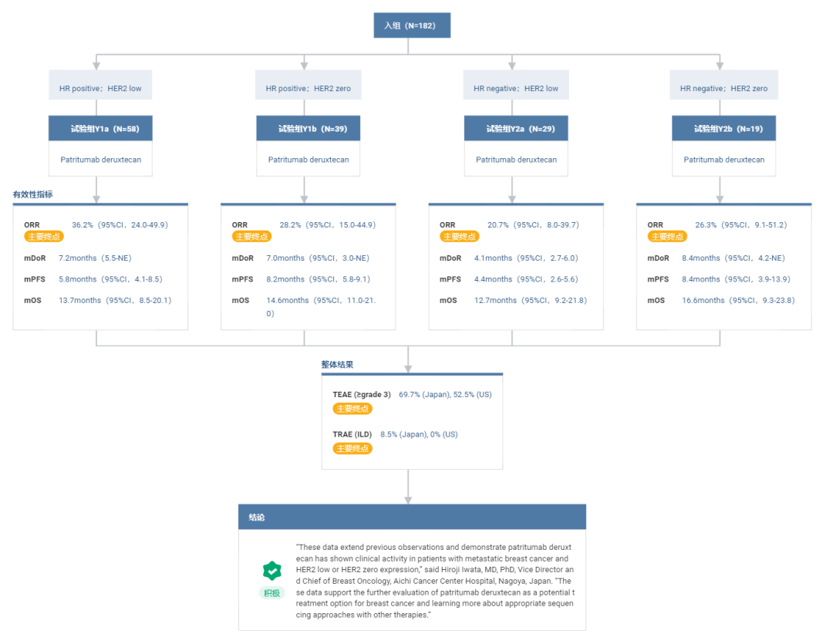Viewport: 833px width, 644px height.
Task: Click 主要终点 badge under TEAE (≥grade 3)
Action: tap(352, 409)
